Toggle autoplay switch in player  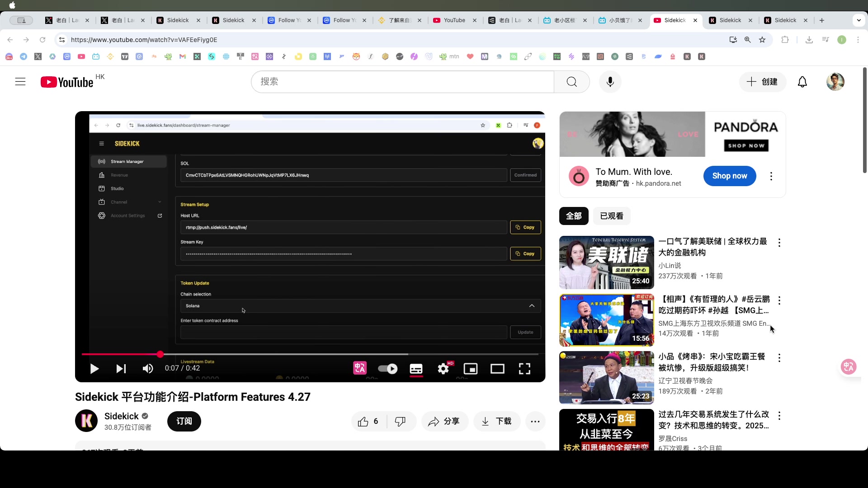(388, 369)
